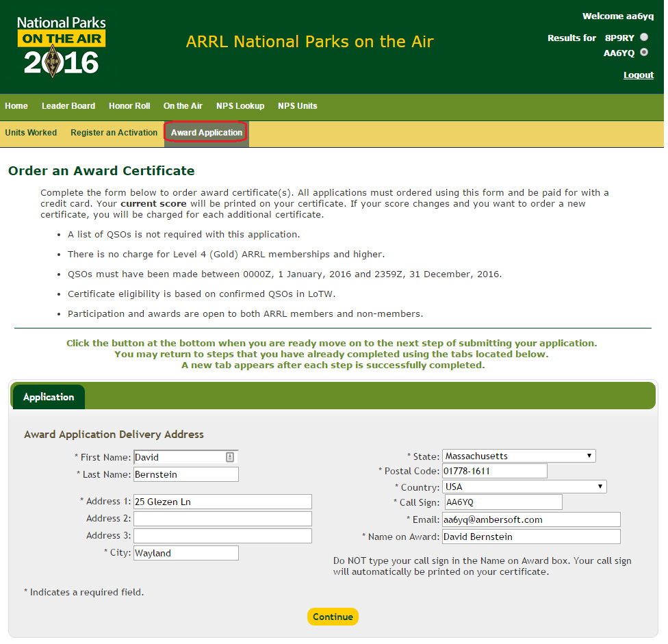
Task: Open the Country dropdown showing USA
Action: pyautogui.click(x=524, y=487)
